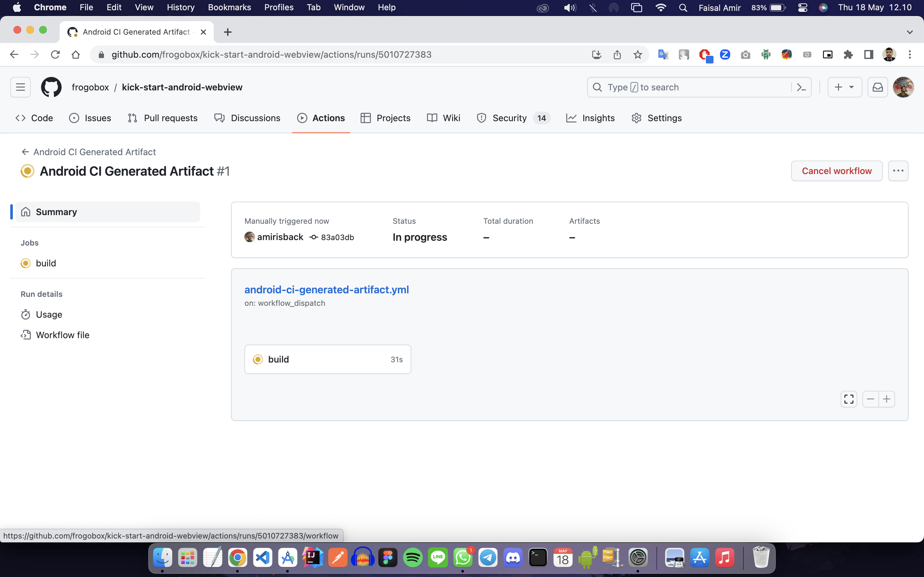This screenshot has height=577, width=924.
Task: Zoom in the workflow graph
Action: click(x=886, y=399)
